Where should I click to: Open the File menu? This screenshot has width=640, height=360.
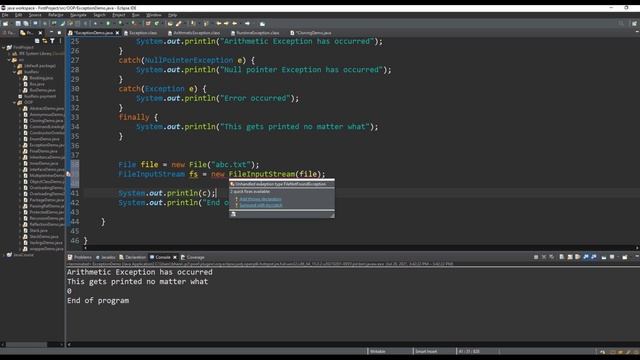click(5, 15)
